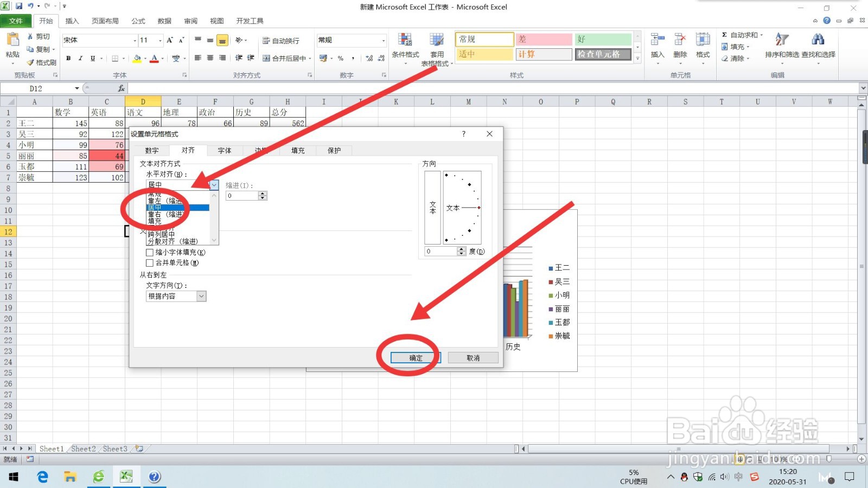
Task: Click the decrease indent icon
Action: pos(239,58)
